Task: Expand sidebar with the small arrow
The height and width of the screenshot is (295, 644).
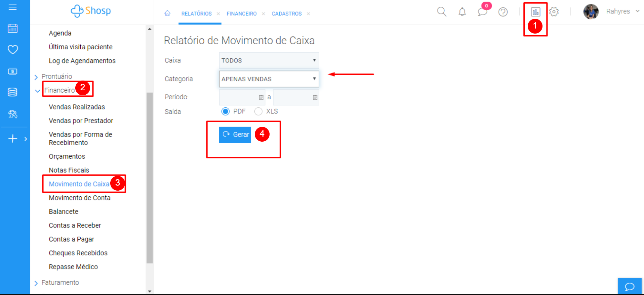Action: tap(26, 139)
